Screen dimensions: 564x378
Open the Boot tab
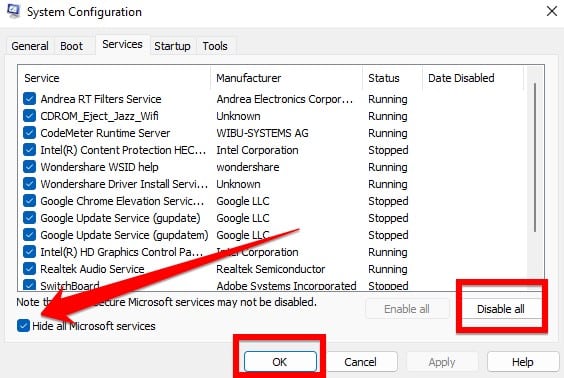(x=71, y=46)
